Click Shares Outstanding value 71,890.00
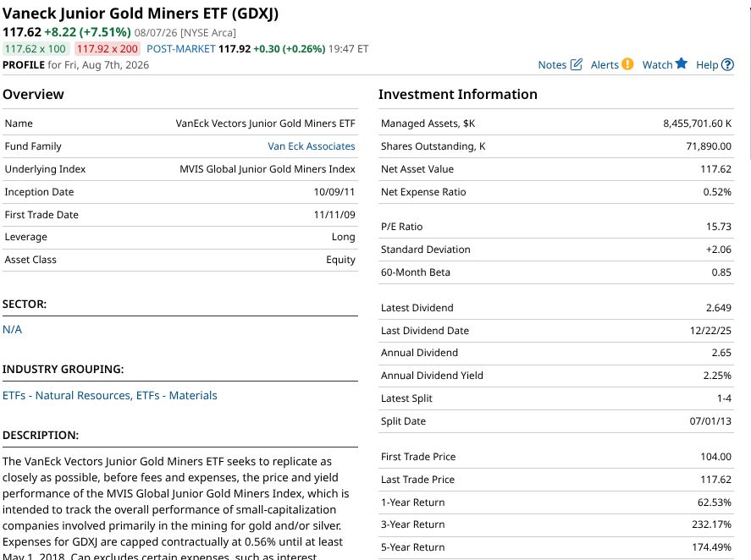Screen dimensions: 751x560 click(x=709, y=146)
